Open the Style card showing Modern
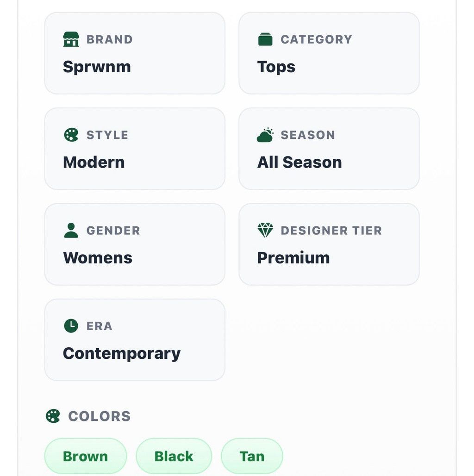The image size is (474, 476). pyautogui.click(x=135, y=149)
